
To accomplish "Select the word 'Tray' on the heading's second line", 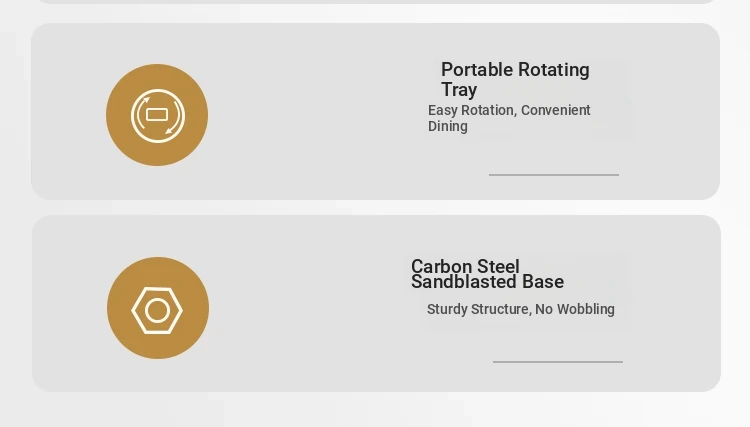I will (x=459, y=90).
